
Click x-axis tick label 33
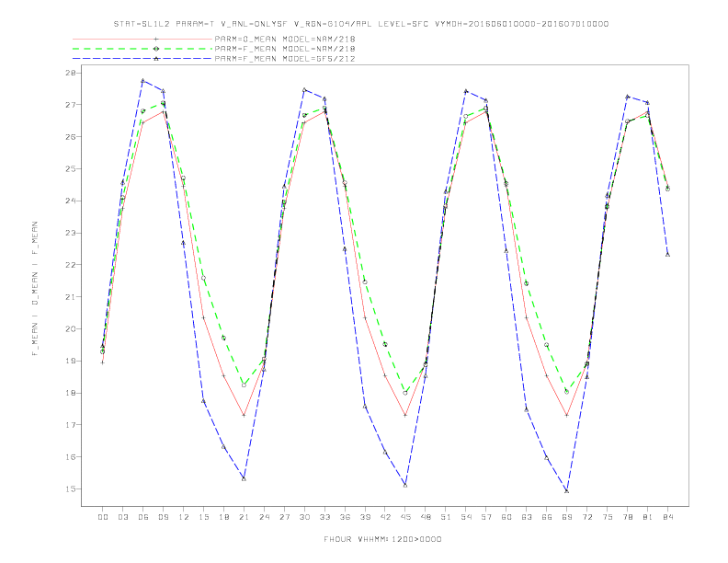coord(325,517)
